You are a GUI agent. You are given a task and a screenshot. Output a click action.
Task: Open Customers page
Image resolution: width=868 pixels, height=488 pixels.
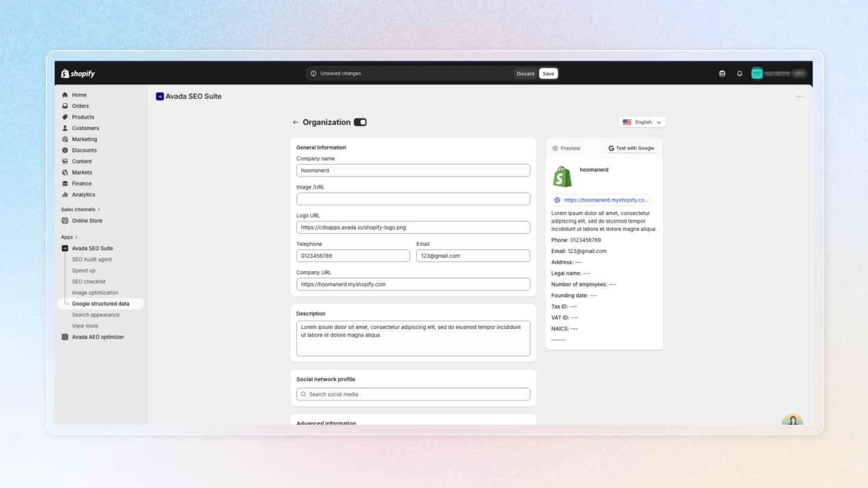[85, 128]
